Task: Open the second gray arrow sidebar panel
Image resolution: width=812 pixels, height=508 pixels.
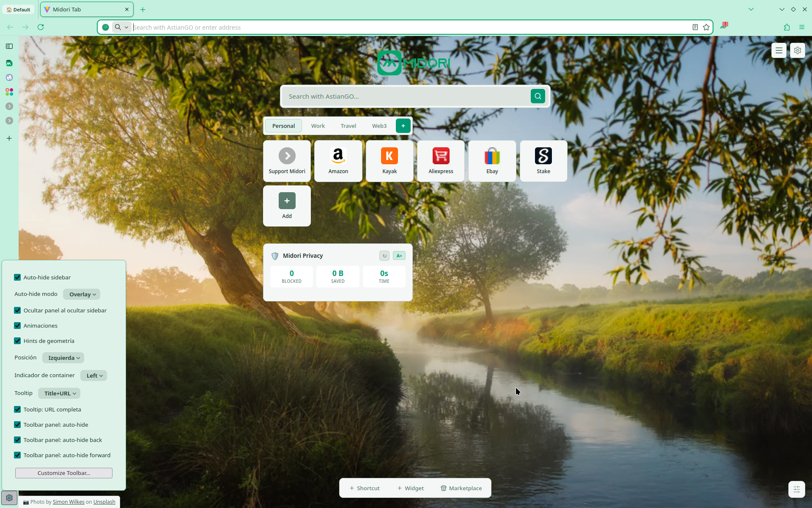Action: click(9, 121)
